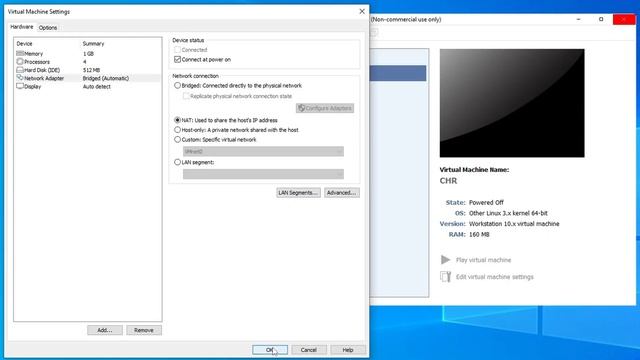Click the Device column header
Image resolution: width=640 pixels, height=360 pixels.
coord(24,44)
